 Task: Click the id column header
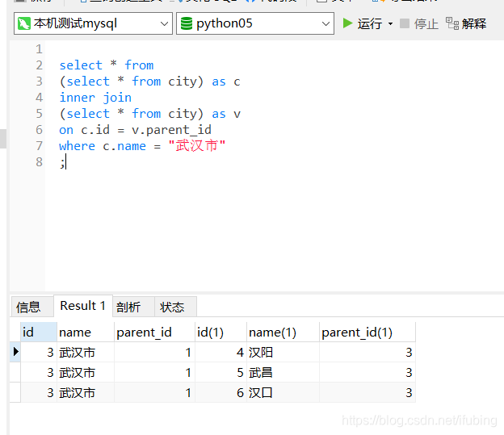click(x=39, y=333)
